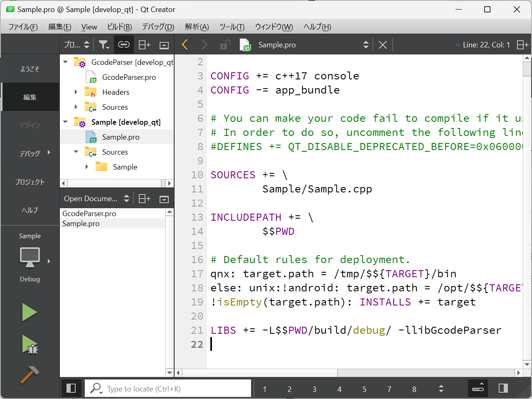Toggle the right sidebar visibility
This screenshot has width=532, height=399.
click(x=503, y=388)
